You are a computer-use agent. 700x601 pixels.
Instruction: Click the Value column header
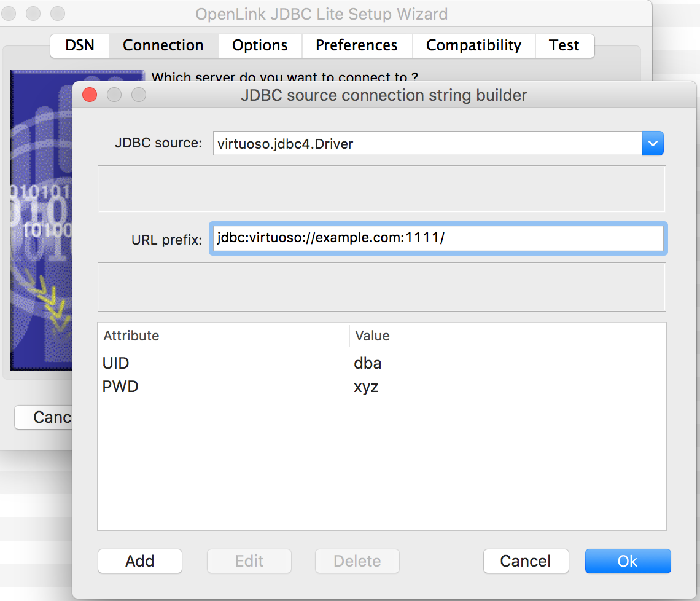click(x=508, y=336)
